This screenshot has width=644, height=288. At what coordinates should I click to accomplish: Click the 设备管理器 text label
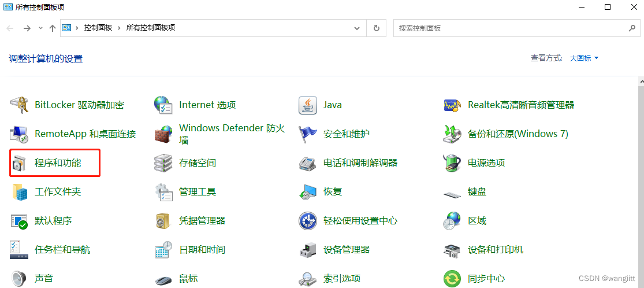point(347,250)
